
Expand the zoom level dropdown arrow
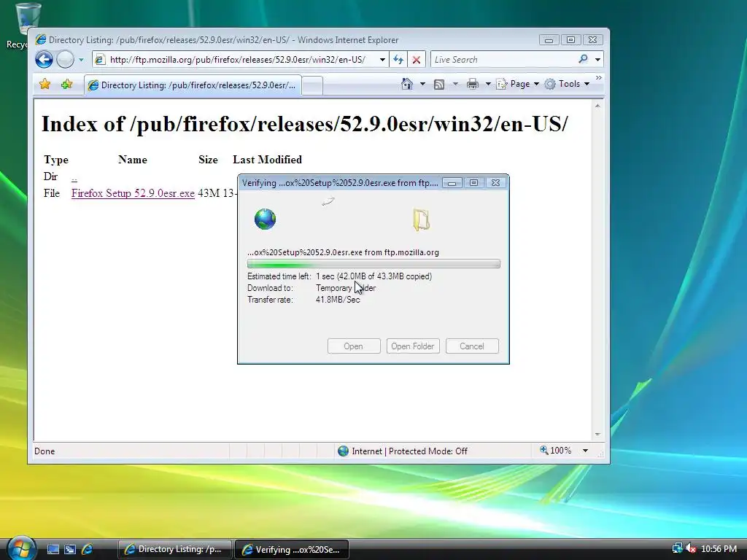pyautogui.click(x=585, y=451)
